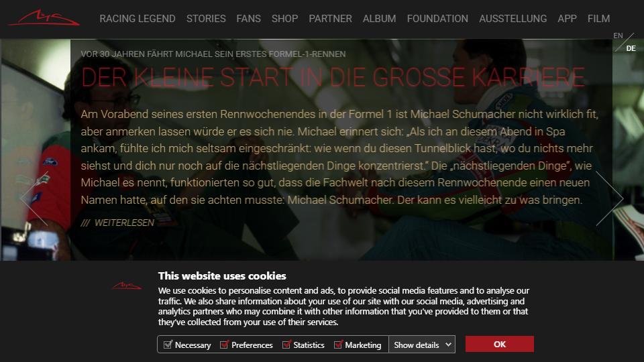The height and width of the screenshot is (362, 644).
Task: Uncheck the Statistics cookie checkbox
Action: click(x=286, y=345)
